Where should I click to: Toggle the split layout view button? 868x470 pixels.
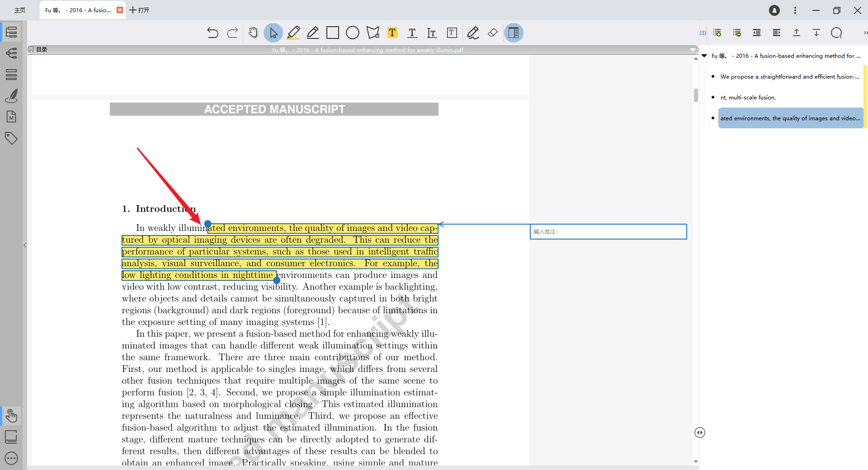click(x=513, y=33)
